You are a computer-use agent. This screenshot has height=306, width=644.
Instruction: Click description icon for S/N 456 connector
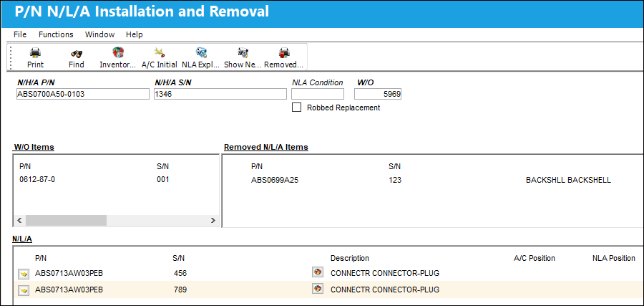(x=317, y=272)
